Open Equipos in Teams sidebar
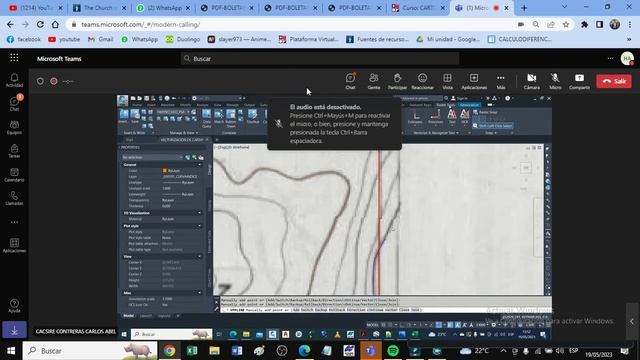 point(14,127)
